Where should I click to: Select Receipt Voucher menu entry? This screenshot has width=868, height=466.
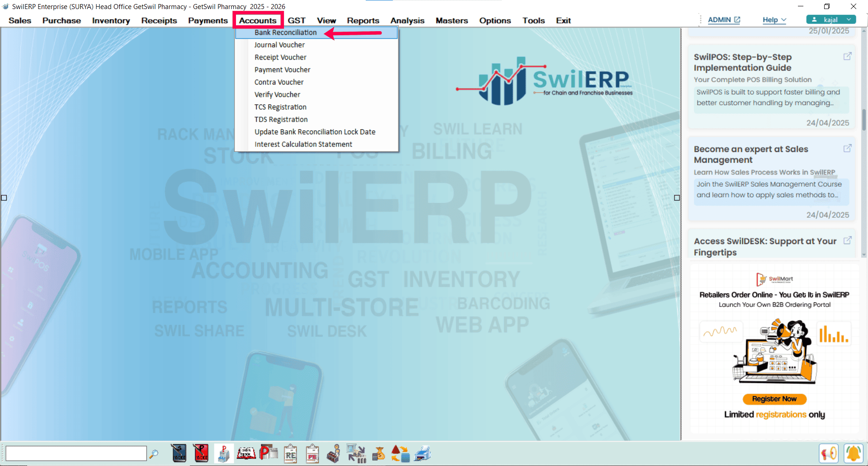[316, 57]
